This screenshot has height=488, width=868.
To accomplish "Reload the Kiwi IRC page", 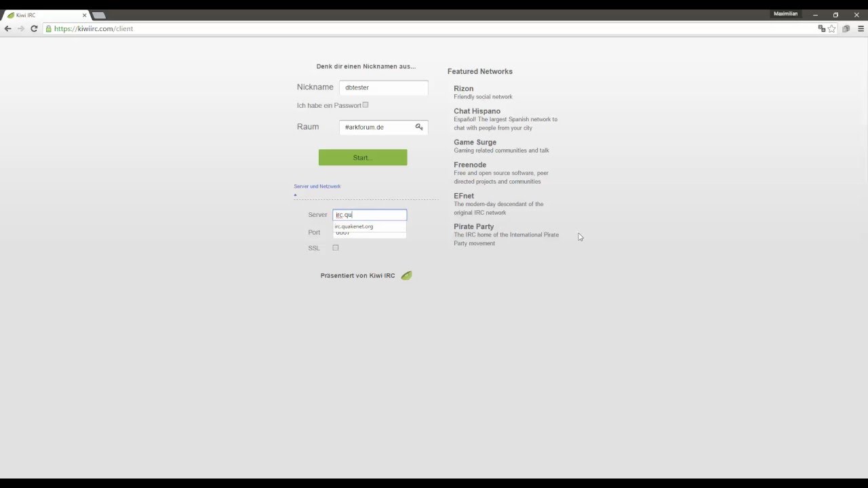I will (x=34, y=28).
